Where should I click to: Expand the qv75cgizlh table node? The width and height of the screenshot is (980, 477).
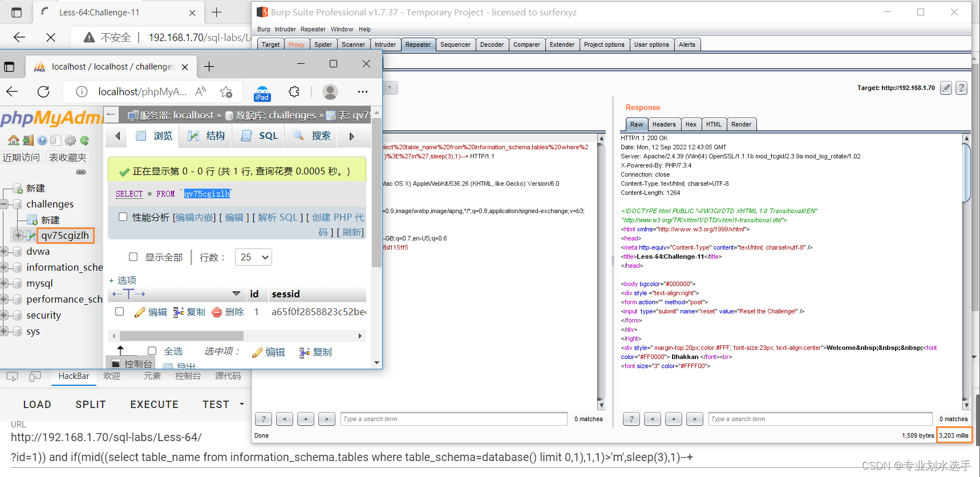pos(18,235)
